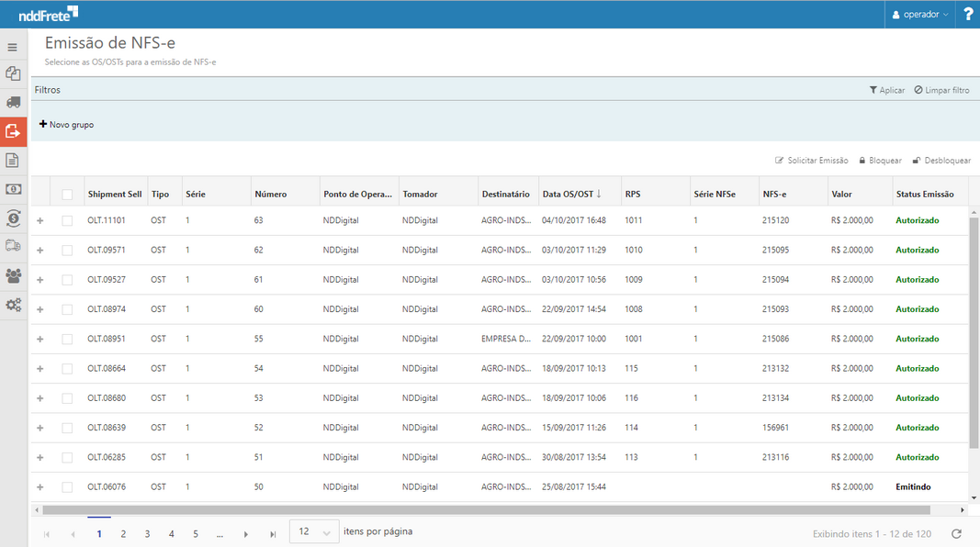The width and height of the screenshot is (980, 547).
Task: Go to page 3 of results
Action: (147, 533)
